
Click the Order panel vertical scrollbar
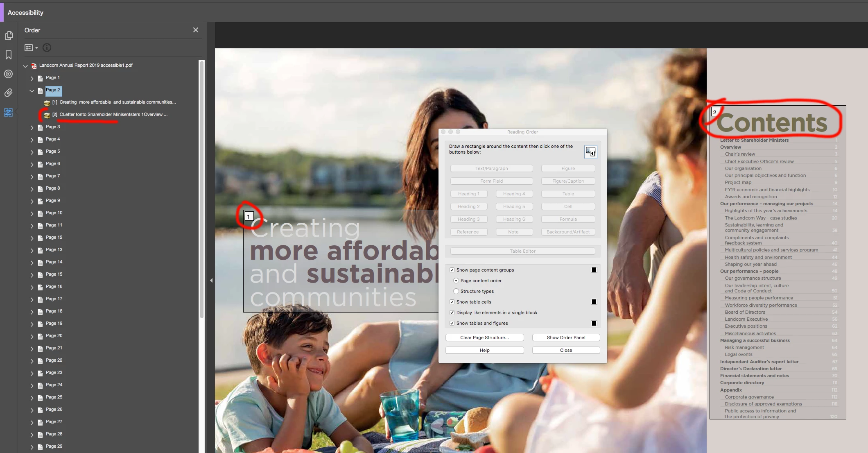pyautogui.click(x=201, y=188)
